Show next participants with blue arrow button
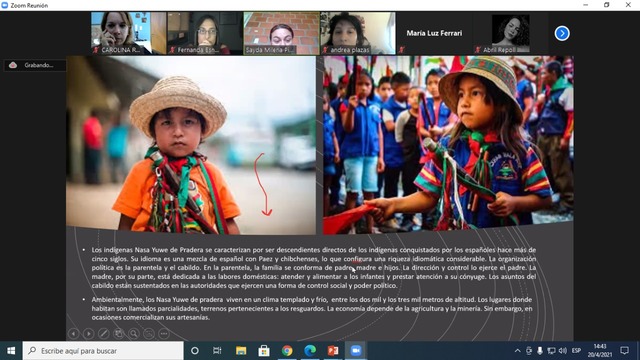Screen dimensions: 640x360 [562, 33]
